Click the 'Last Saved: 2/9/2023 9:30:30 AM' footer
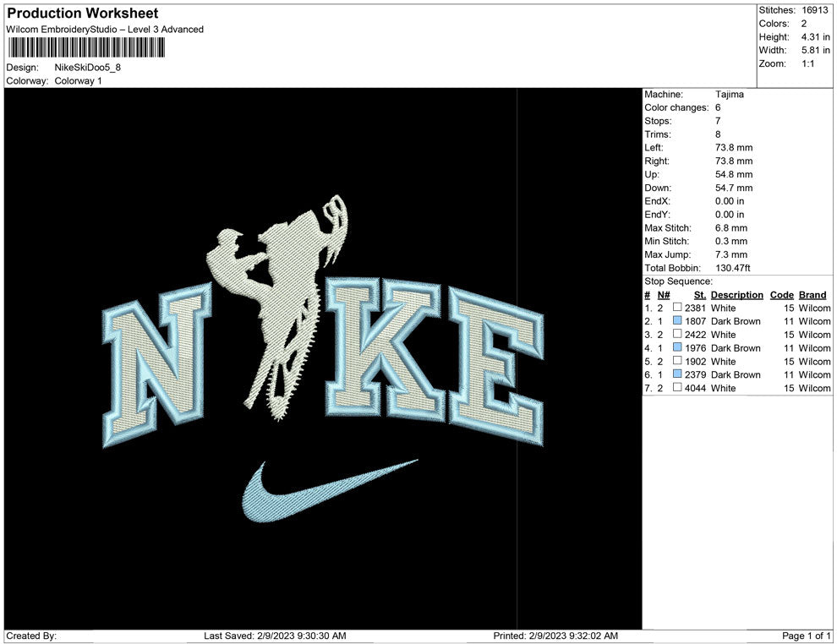The image size is (837, 644). (275, 636)
